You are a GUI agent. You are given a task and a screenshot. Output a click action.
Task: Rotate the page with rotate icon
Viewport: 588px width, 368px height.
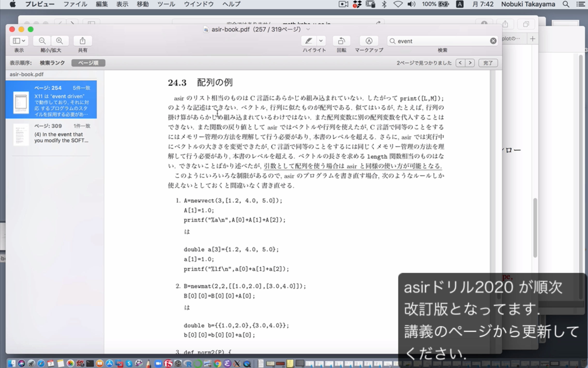click(x=341, y=41)
